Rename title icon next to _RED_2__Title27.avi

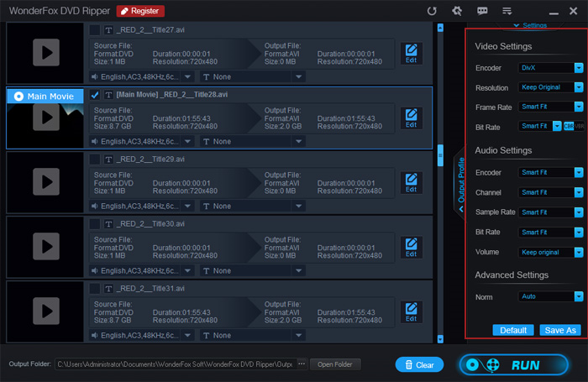click(x=108, y=30)
